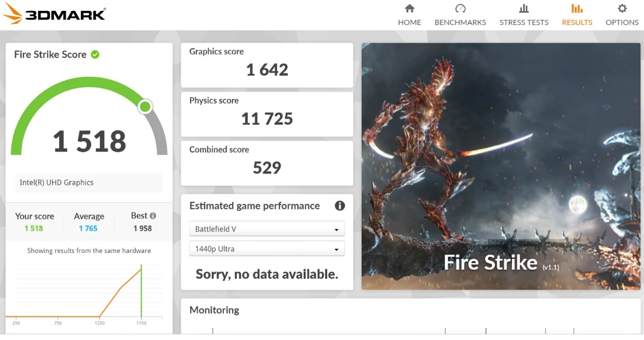Click 'Showing results from the same hardware' text
Image resolution: width=644 pixels, height=340 pixels.
(x=89, y=251)
